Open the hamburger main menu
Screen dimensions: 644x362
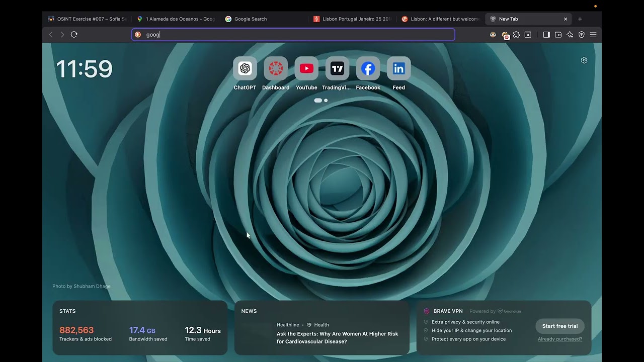pos(593,35)
